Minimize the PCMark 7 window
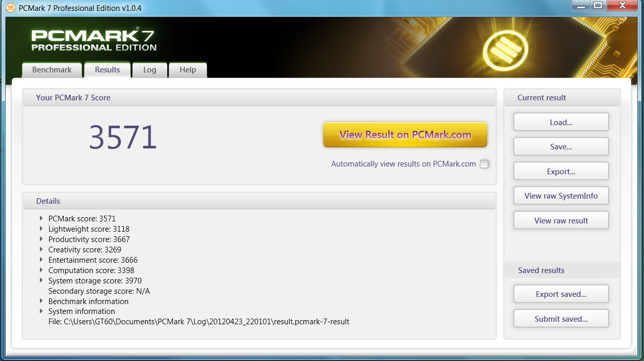Image resolution: width=644 pixels, height=361 pixels. tap(581, 5)
